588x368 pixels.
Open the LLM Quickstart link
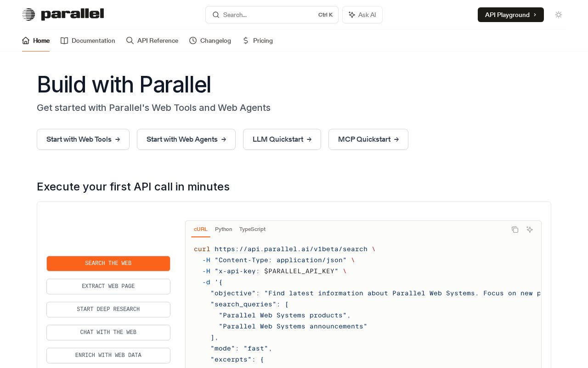point(282,139)
